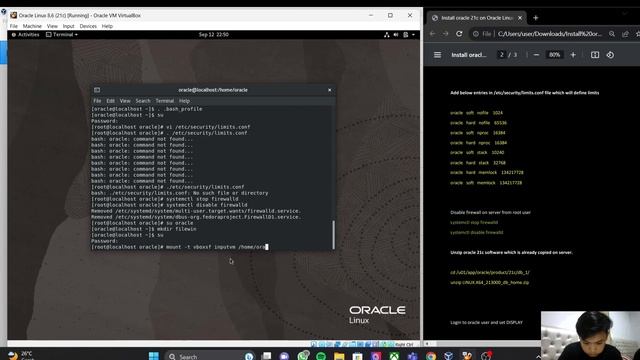Click the terminal vertical scrollbar

[333, 235]
